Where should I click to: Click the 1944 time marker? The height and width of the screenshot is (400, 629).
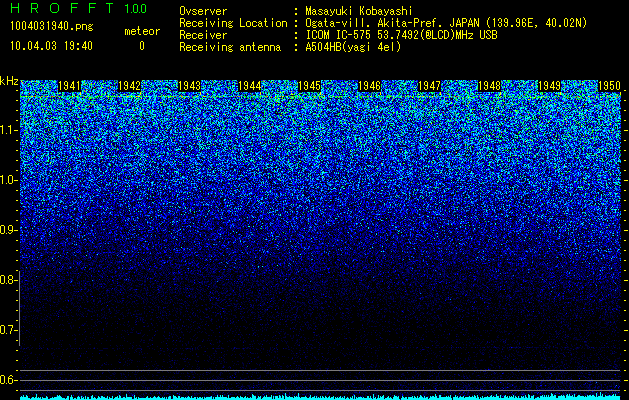coord(250,86)
